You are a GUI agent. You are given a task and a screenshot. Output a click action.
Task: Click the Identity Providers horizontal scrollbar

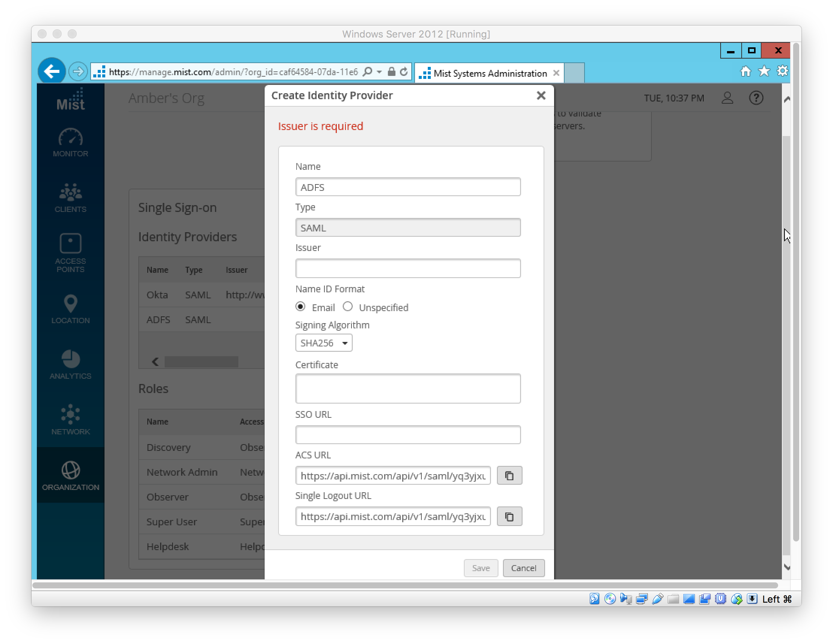click(201, 361)
